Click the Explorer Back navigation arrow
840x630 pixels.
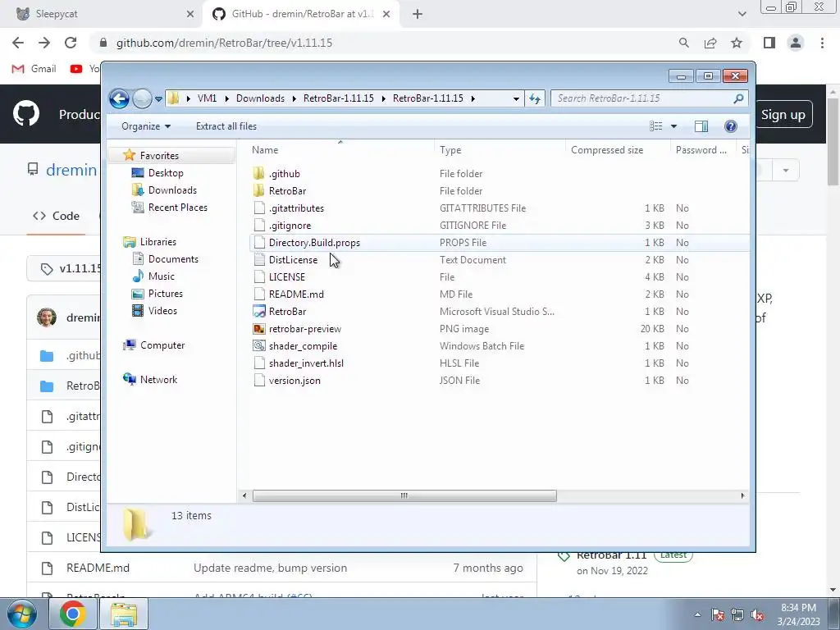(x=119, y=98)
